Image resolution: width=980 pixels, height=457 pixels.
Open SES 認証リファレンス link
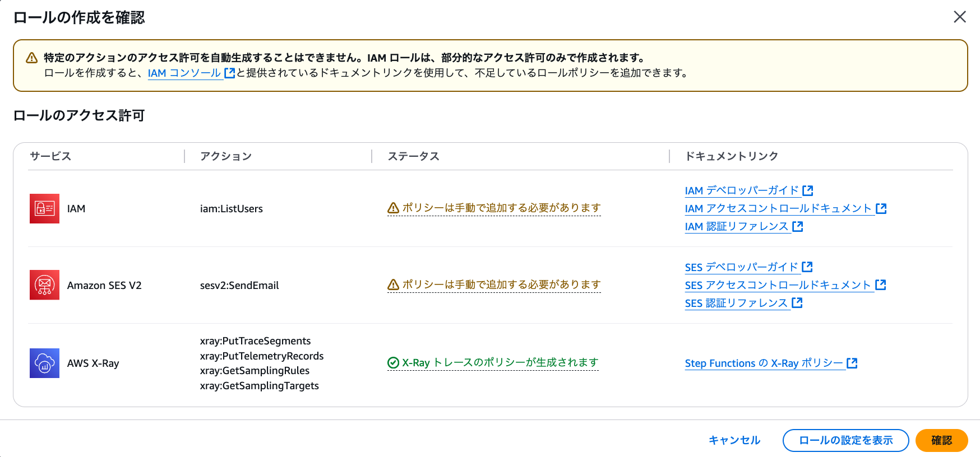[736, 303]
